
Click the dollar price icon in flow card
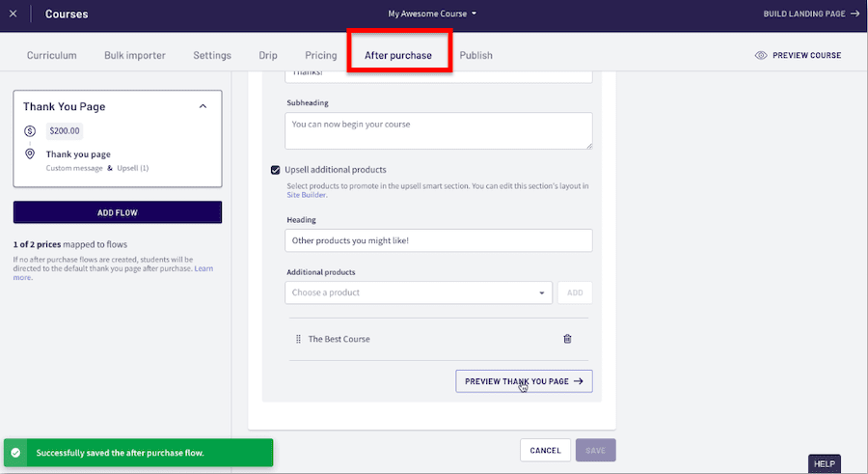(30, 131)
